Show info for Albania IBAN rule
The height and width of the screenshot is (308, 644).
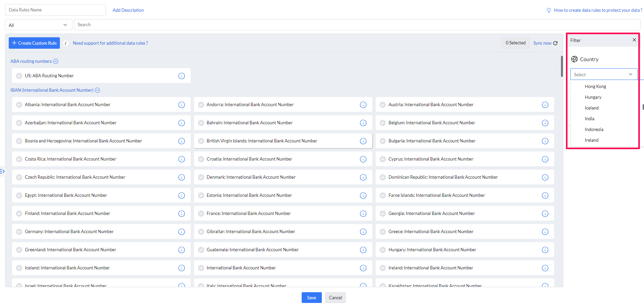click(x=182, y=105)
